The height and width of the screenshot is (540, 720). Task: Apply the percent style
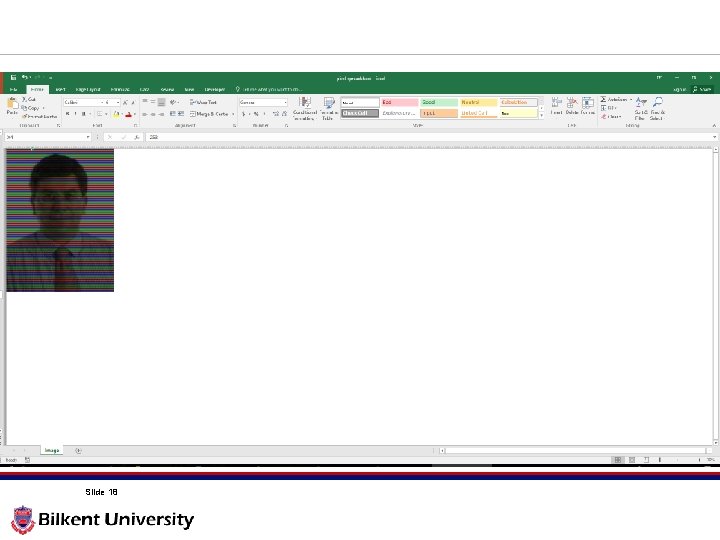[x=256, y=114]
